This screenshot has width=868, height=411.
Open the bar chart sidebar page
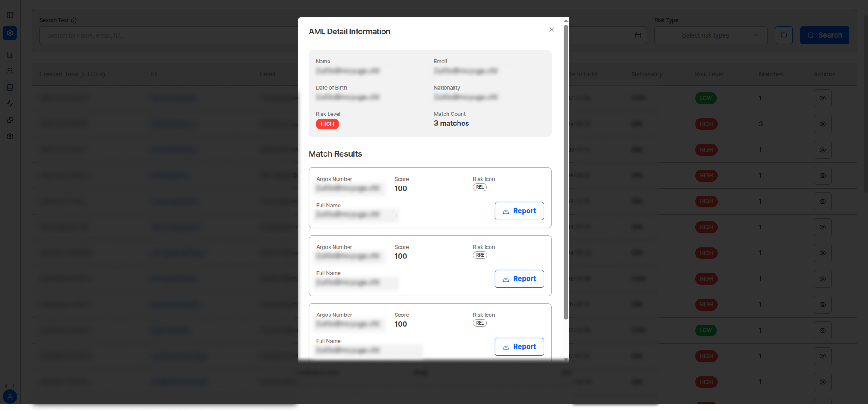[10, 55]
